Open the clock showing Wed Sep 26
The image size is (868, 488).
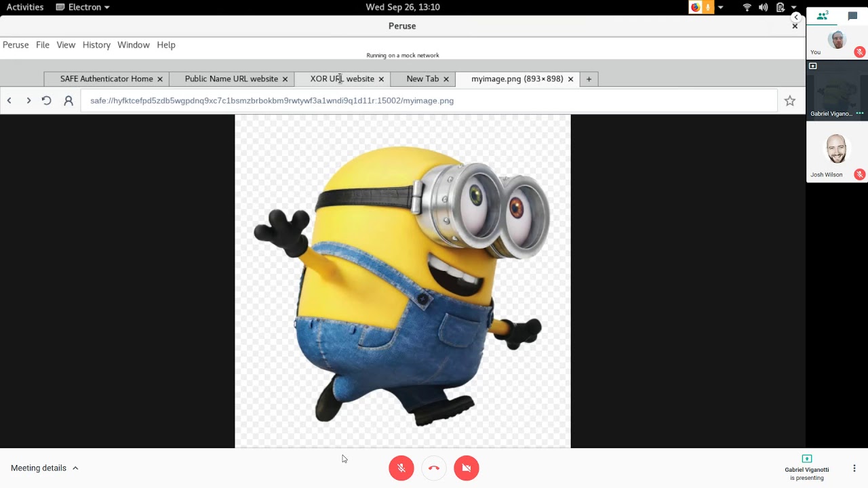[x=403, y=7]
